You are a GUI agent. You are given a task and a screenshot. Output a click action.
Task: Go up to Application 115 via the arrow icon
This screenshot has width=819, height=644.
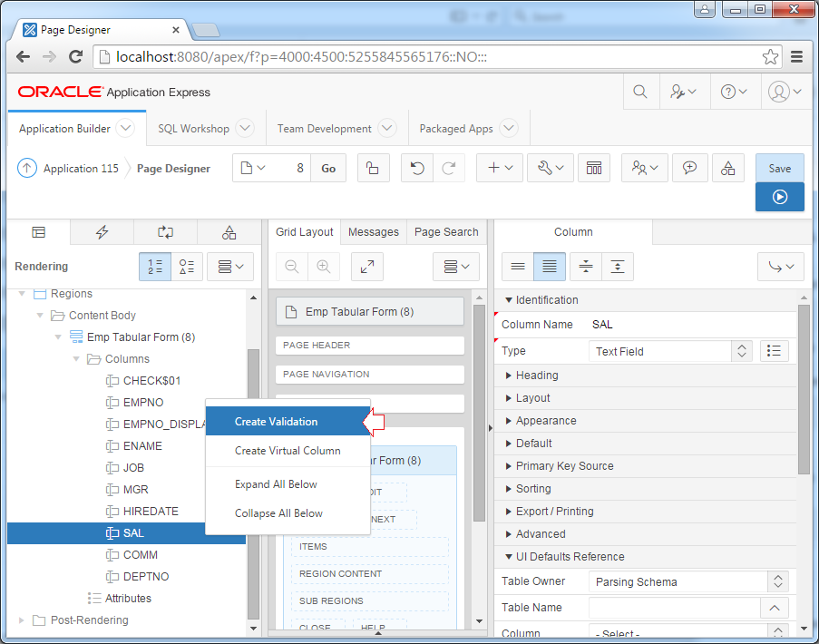(27, 168)
